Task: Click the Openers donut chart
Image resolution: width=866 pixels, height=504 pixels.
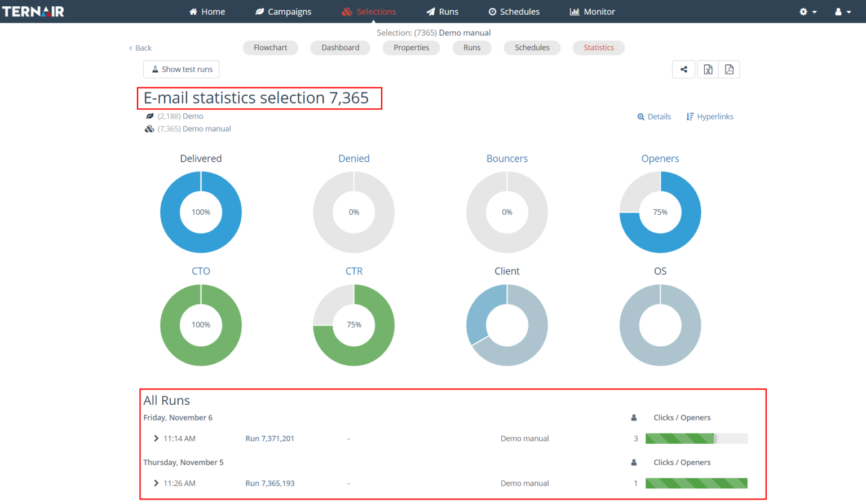Action: click(x=660, y=212)
